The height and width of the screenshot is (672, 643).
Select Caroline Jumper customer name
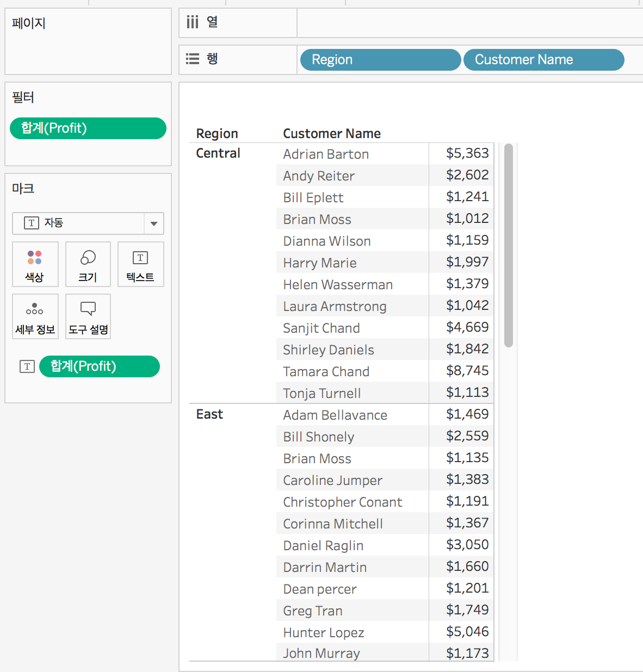tap(332, 481)
